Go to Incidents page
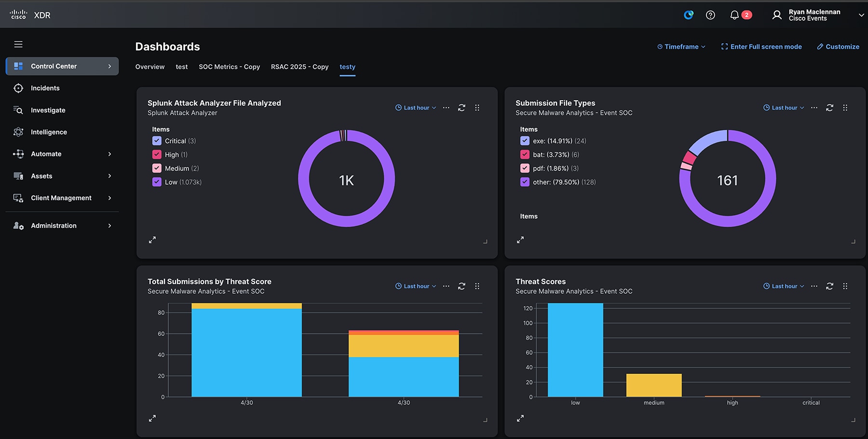Screen dimensions: 868x439 45,88
